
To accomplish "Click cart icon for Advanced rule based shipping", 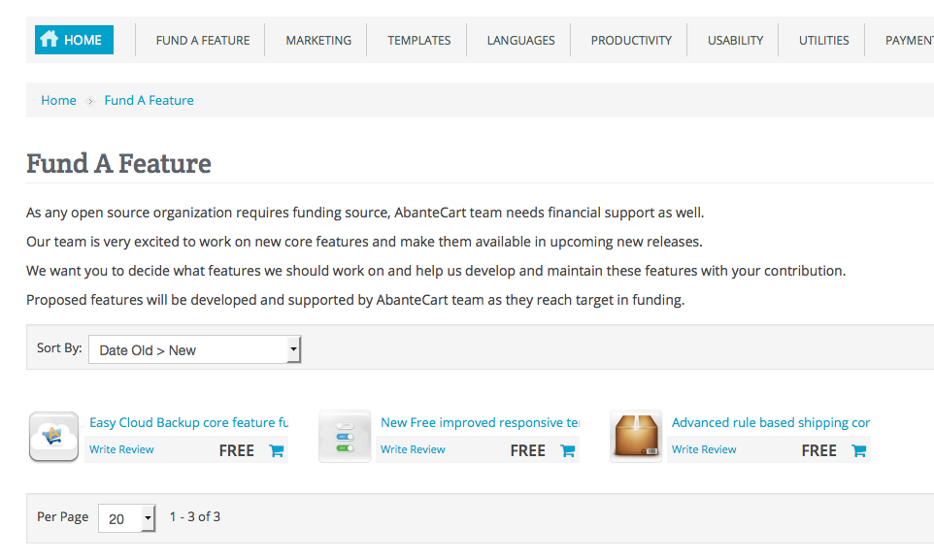I will click(x=859, y=451).
